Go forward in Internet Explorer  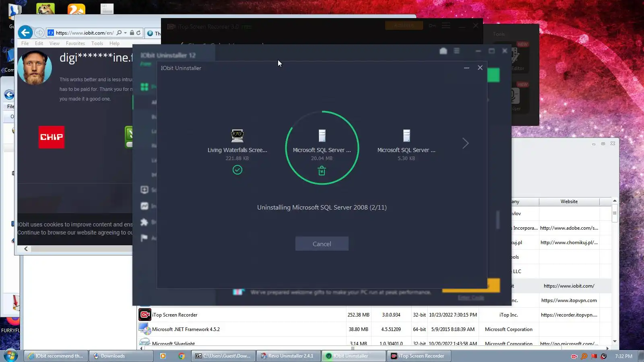coord(39,33)
